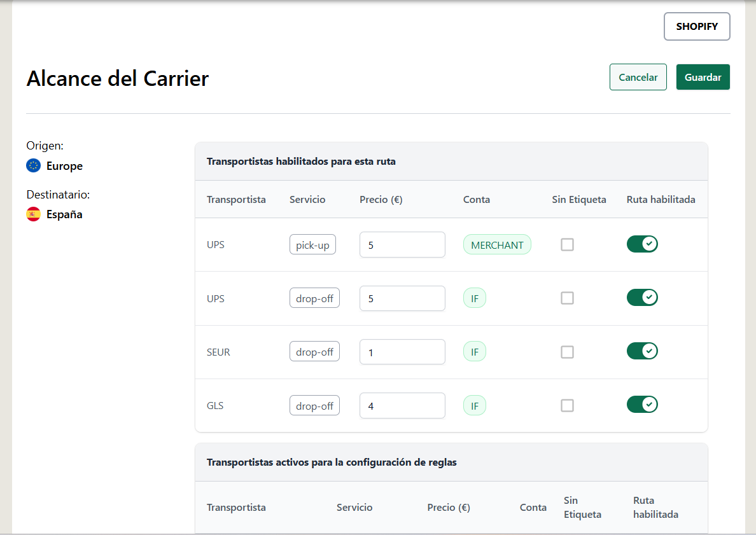This screenshot has width=756, height=535.
Task: Click the Origen: label
Action: click(45, 146)
